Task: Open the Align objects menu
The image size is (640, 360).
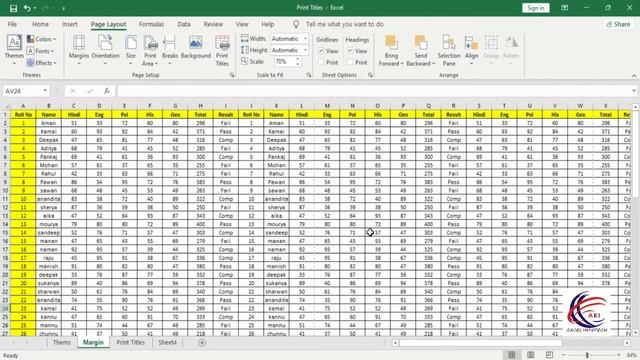Action: tap(471, 49)
